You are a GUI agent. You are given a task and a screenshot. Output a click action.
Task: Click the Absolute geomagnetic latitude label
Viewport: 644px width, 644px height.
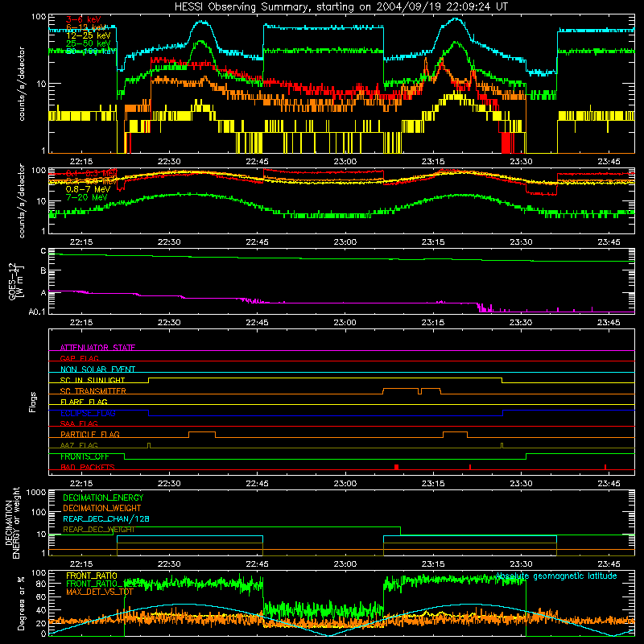tap(556, 576)
